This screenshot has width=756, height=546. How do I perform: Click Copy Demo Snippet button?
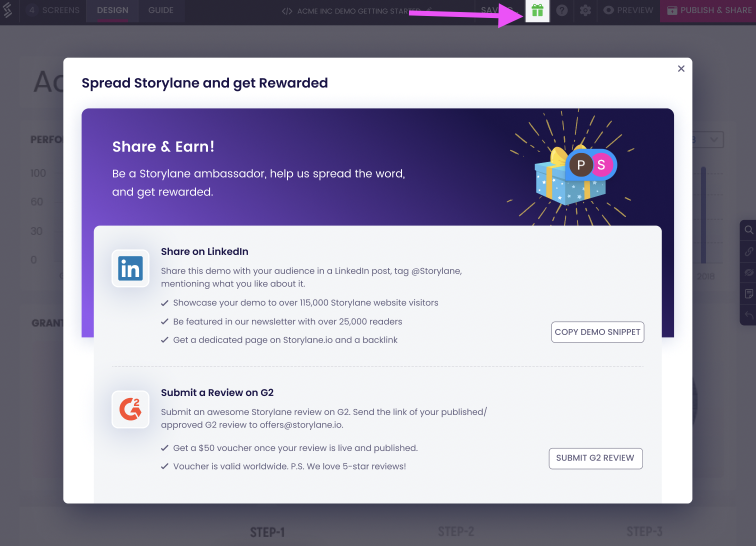click(597, 332)
